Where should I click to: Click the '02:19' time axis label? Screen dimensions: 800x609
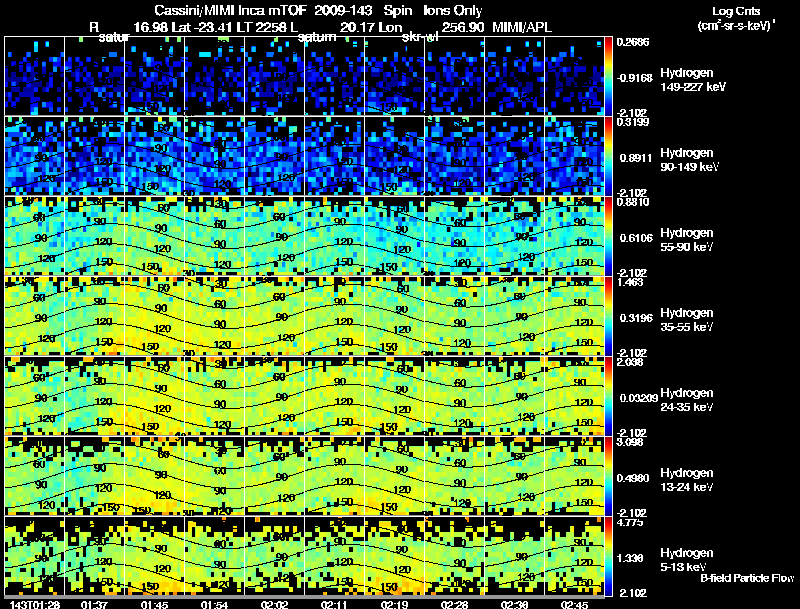coord(394,604)
